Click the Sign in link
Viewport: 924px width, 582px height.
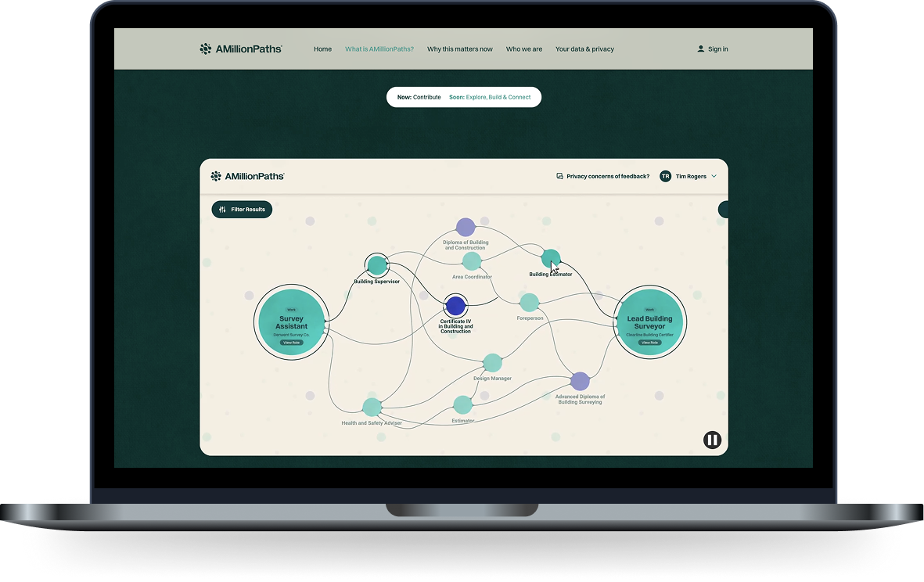(717, 49)
